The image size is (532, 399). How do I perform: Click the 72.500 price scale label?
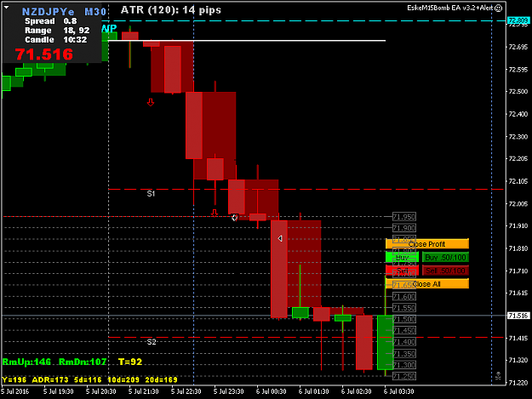(x=518, y=92)
